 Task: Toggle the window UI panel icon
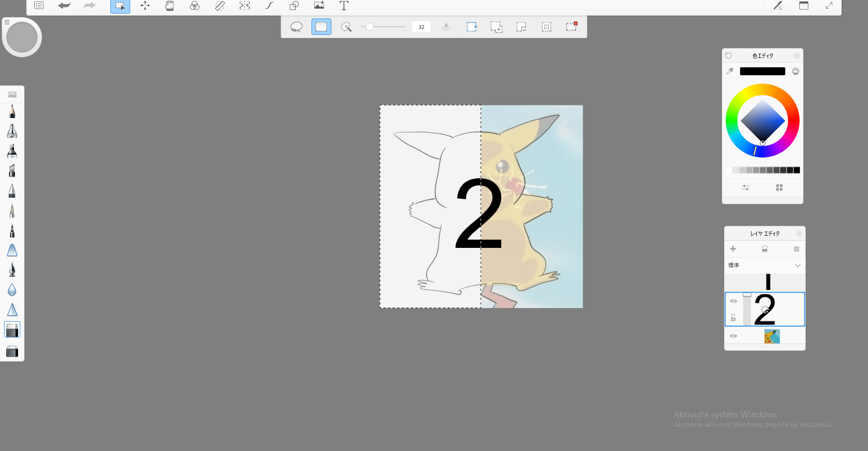coord(804,5)
